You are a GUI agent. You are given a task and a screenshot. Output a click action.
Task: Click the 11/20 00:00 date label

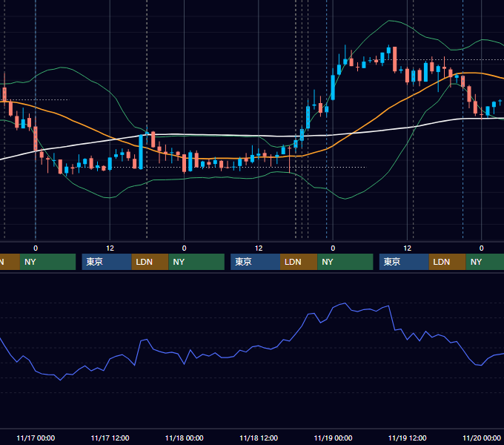tap(482, 438)
